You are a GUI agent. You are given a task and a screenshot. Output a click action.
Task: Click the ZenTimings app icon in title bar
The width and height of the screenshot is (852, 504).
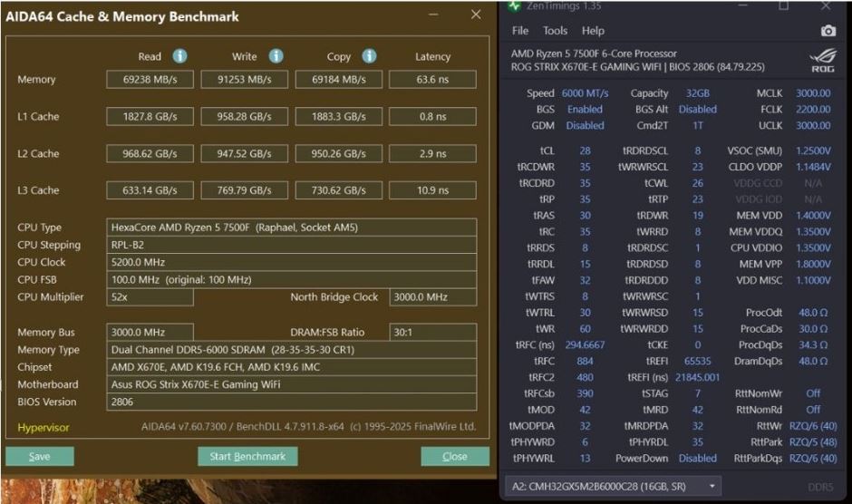[514, 6]
